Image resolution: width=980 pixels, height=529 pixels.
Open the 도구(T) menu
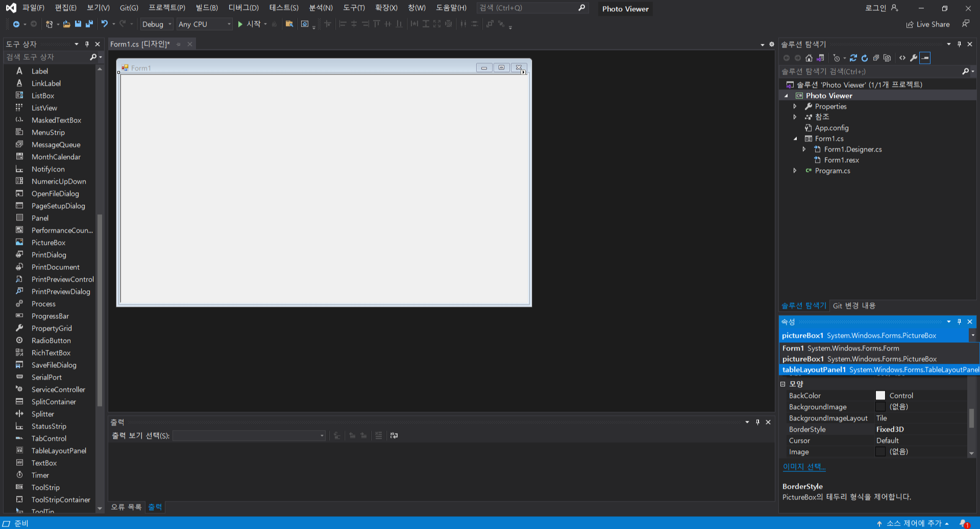[354, 8]
